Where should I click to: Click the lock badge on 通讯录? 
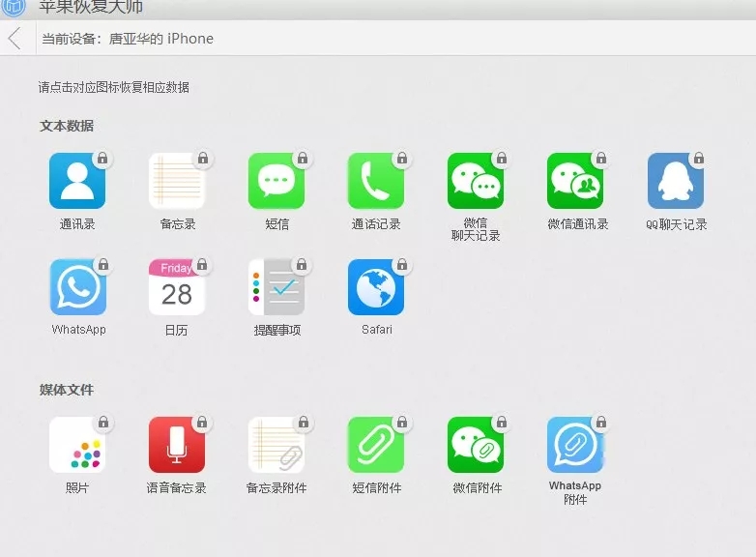click(x=102, y=159)
